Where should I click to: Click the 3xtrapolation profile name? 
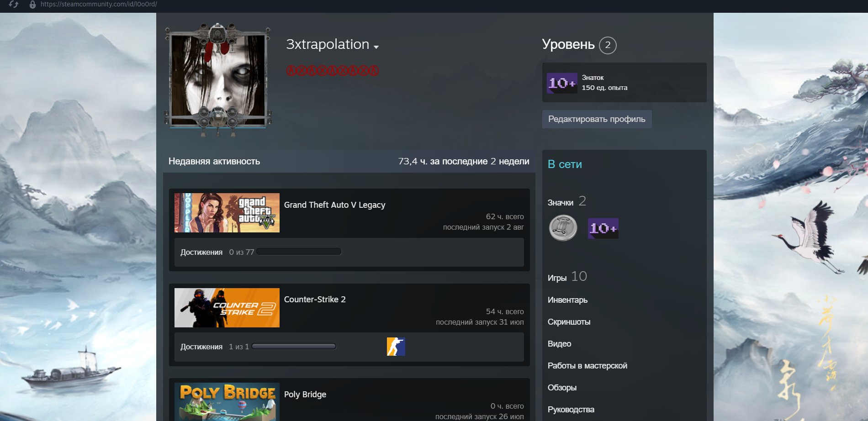click(327, 44)
